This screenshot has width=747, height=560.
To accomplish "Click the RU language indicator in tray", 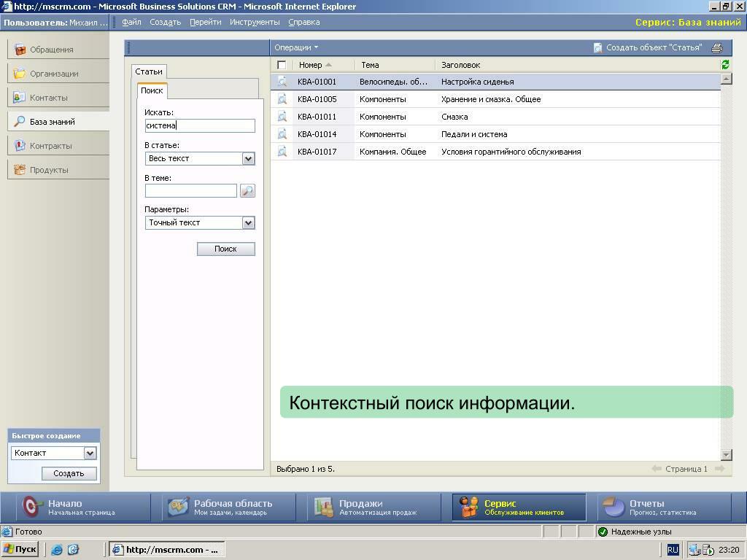I will [x=673, y=550].
